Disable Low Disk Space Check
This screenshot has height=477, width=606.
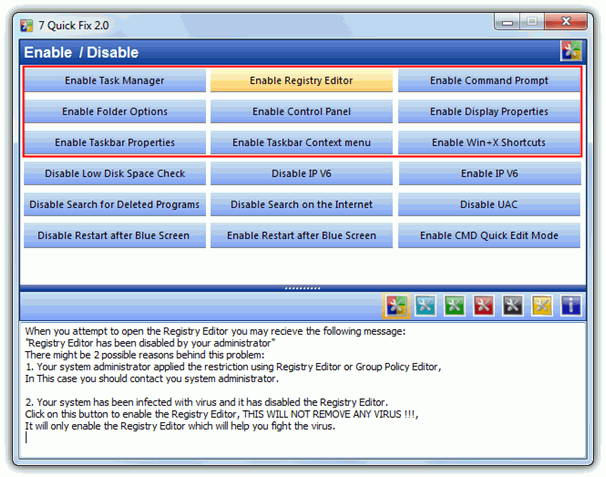pyautogui.click(x=114, y=174)
